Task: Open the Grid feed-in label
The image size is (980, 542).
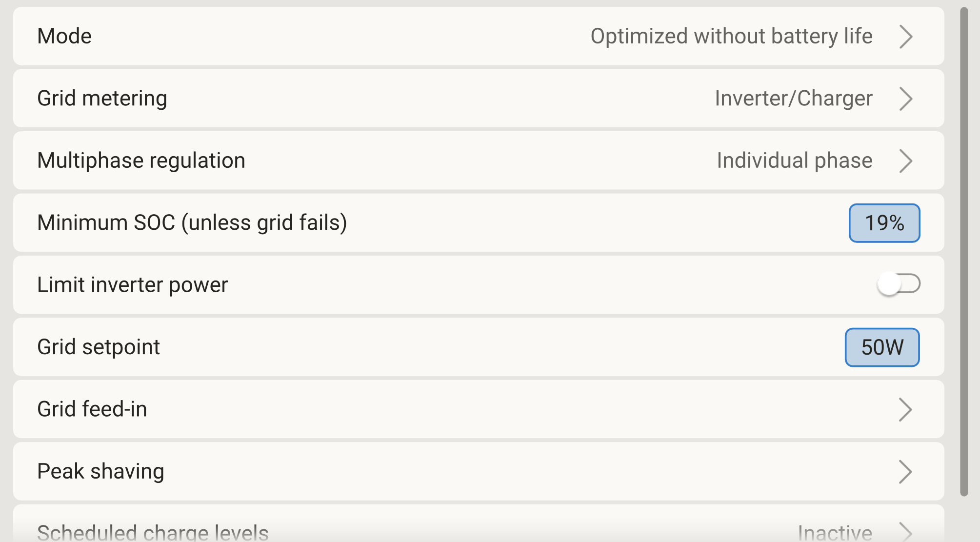Action: tap(92, 409)
